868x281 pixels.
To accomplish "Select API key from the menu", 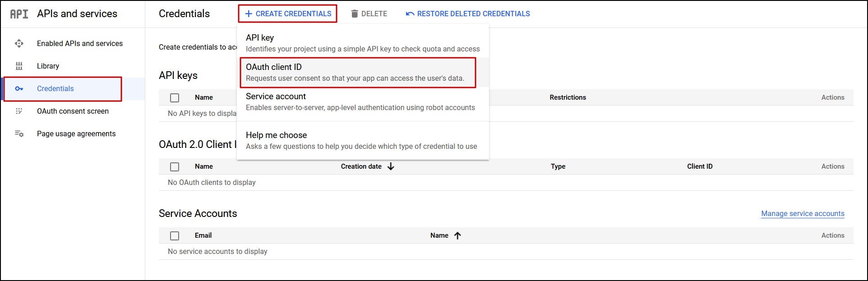I will coord(362,43).
